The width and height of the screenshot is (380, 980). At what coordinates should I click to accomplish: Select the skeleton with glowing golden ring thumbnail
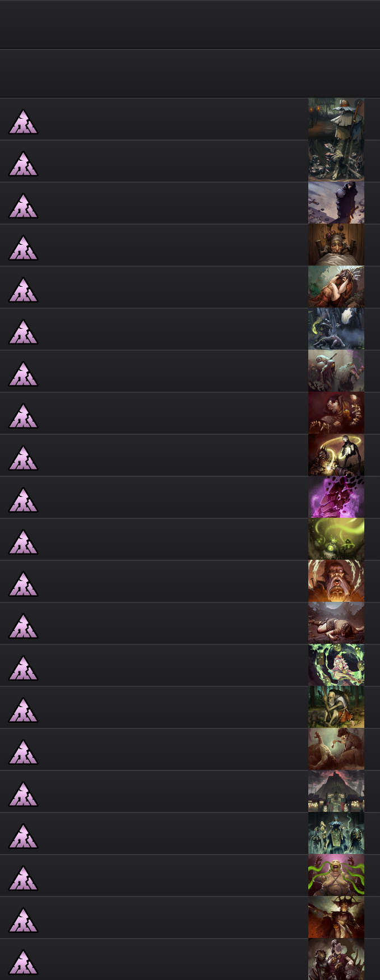(x=336, y=455)
